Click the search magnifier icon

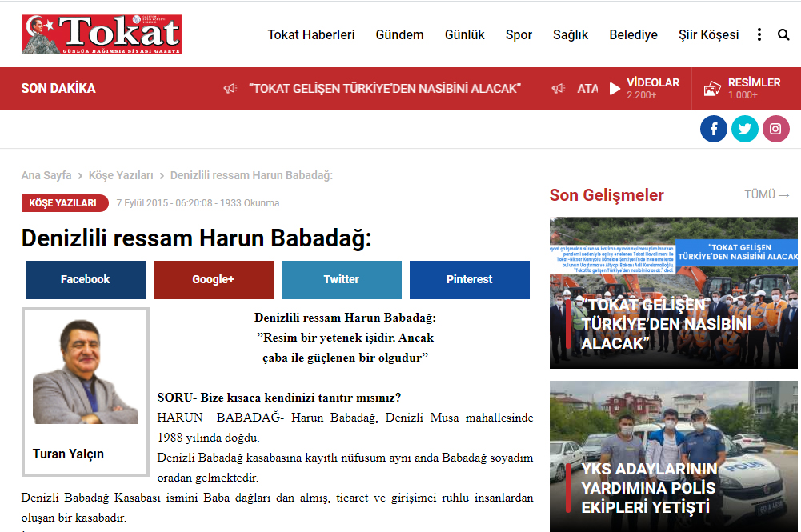click(x=783, y=34)
